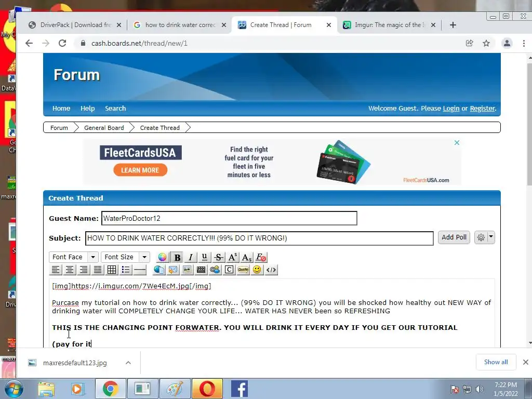This screenshot has height=399, width=532.
Task: Share this page using the share icon
Action: (470, 43)
